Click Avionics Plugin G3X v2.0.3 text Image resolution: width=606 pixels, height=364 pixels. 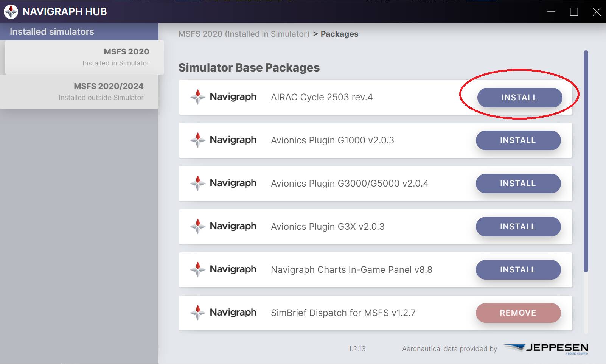point(328,227)
